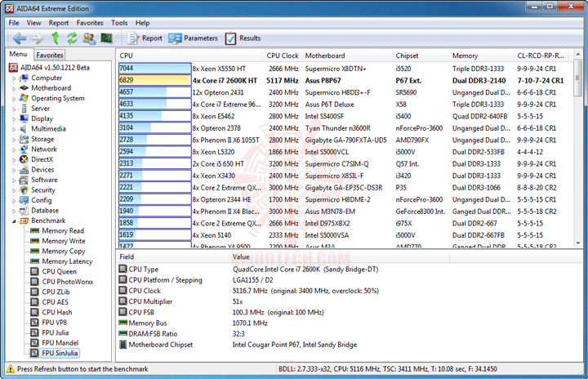Open the Database category icon
The image size is (588, 379).
point(24,211)
